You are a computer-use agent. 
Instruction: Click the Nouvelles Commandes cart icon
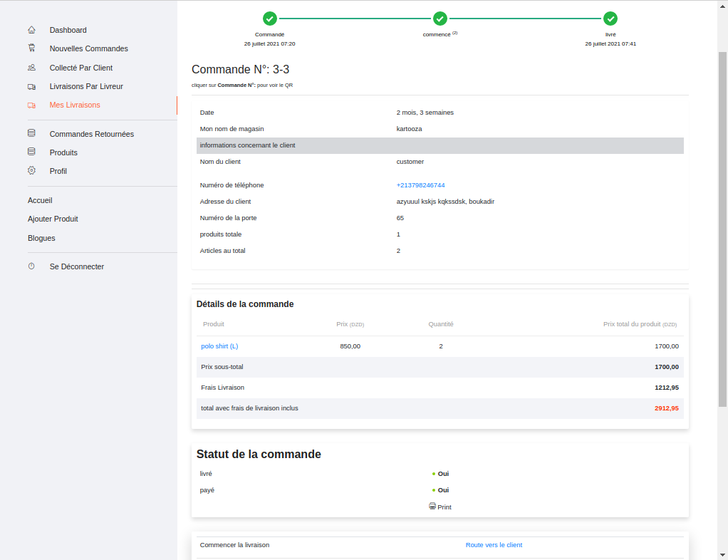31,48
